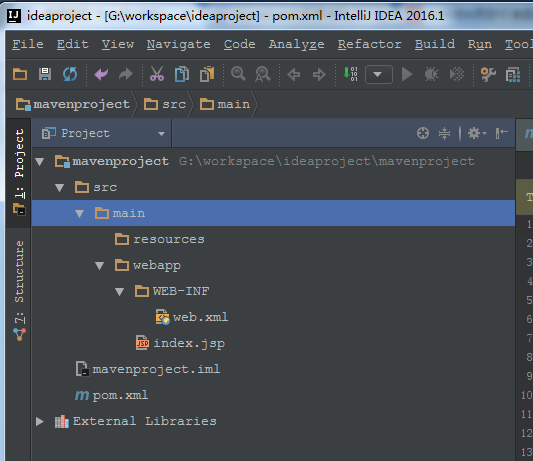Collapse the mavenproject root node

pyautogui.click(x=40, y=162)
